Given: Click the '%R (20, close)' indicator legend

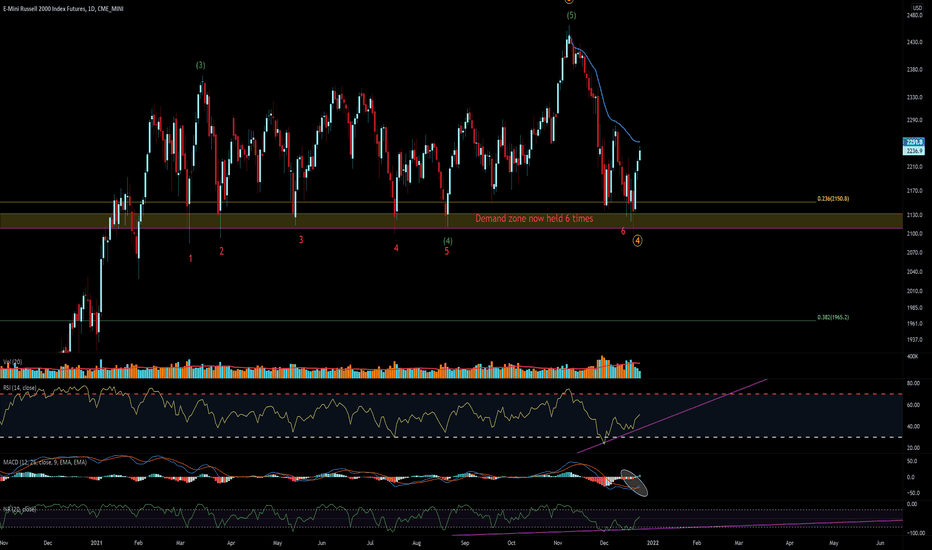Looking at the screenshot, I should [x=19, y=510].
